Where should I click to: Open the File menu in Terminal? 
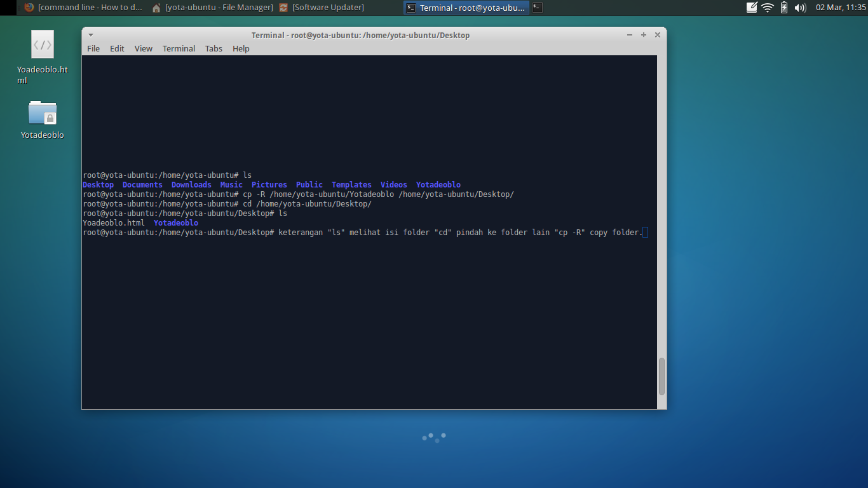(x=93, y=48)
